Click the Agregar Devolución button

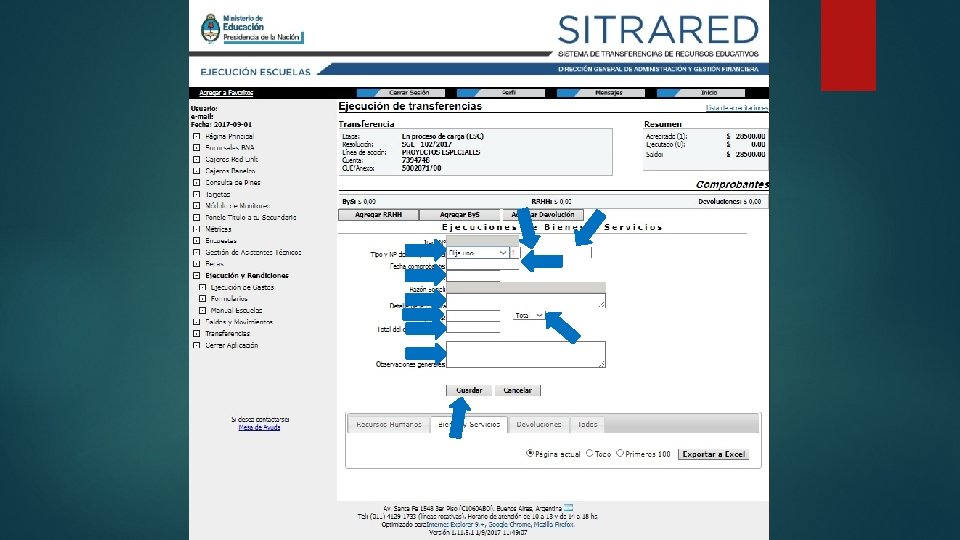(x=543, y=215)
